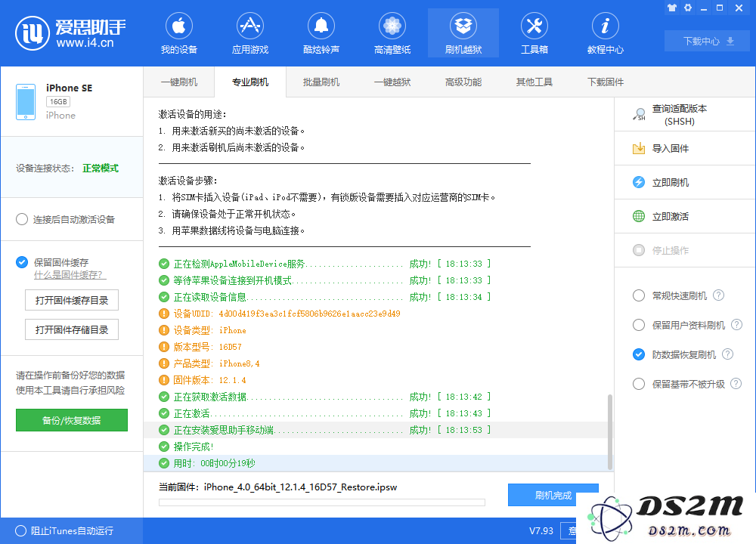The height and width of the screenshot is (544, 756).
Task: Click 查询适配版本 (SHSH) magnifier icon
Action: click(x=639, y=114)
